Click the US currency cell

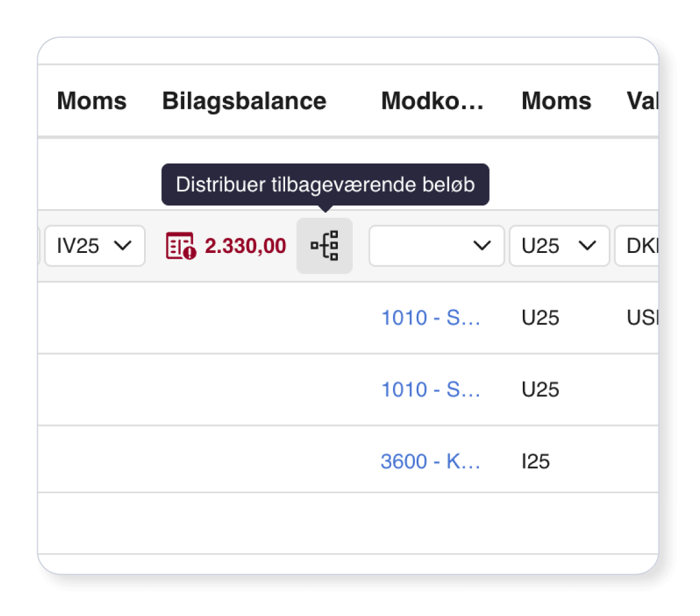click(x=643, y=318)
